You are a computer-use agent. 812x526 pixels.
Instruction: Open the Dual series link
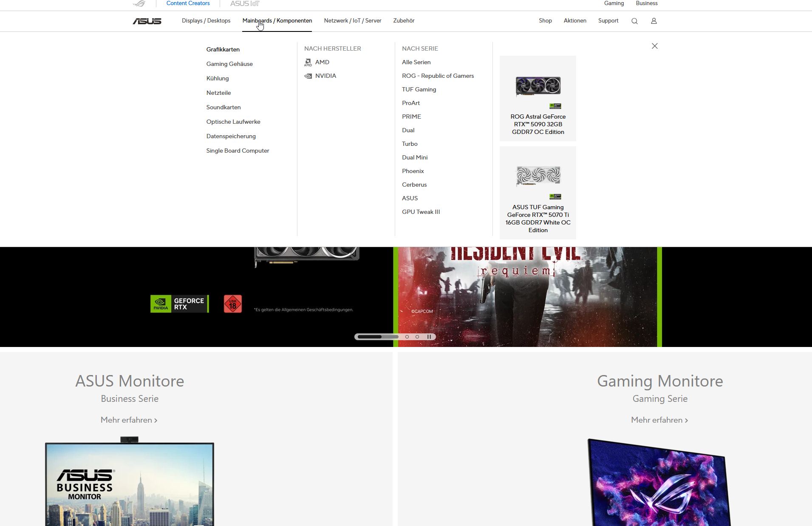[x=408, y=130]
